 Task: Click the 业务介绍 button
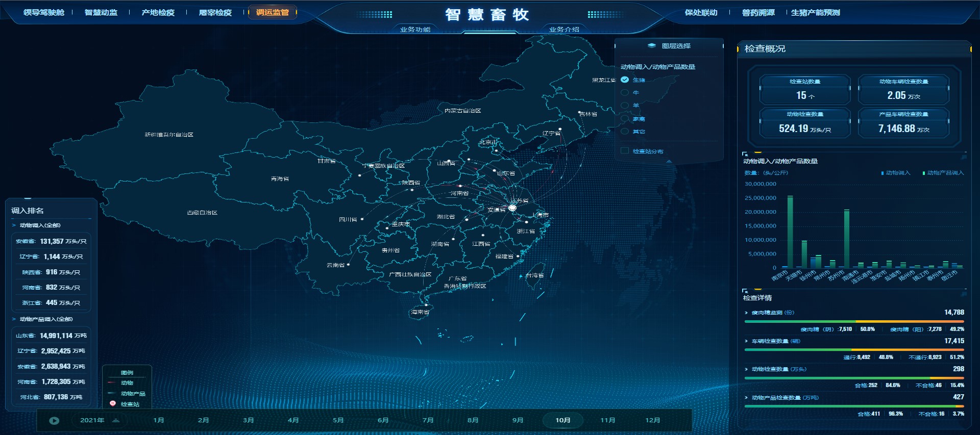[564, 30]
